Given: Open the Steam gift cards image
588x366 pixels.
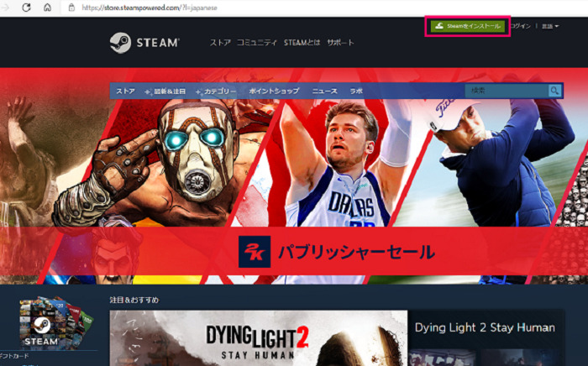Looking at the screenshot, I should click(56, 323).
